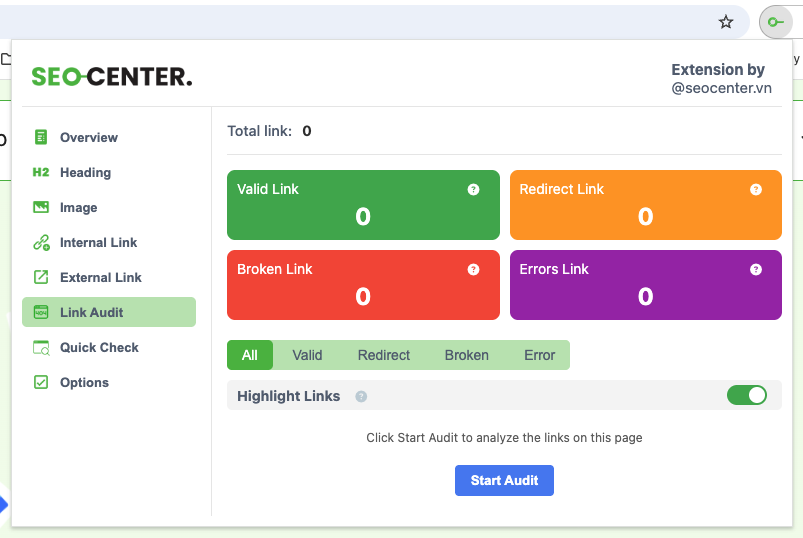Show help for the Broken Link card
803x538 pixels.
(x=473, y=269)
